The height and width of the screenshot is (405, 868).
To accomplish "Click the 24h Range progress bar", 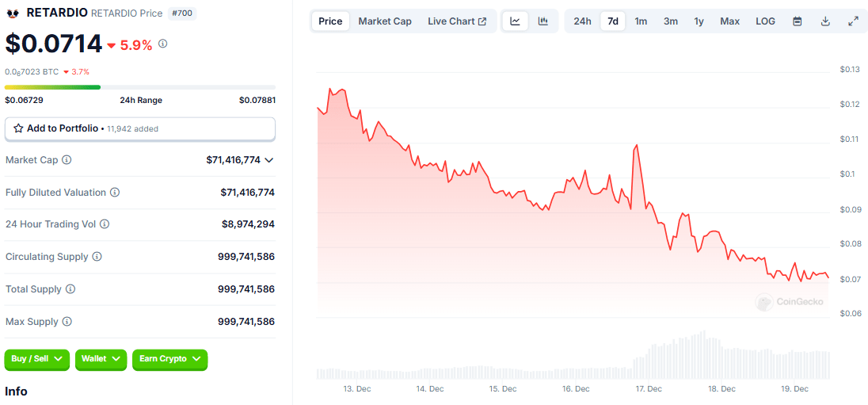I will coord(140,87).
